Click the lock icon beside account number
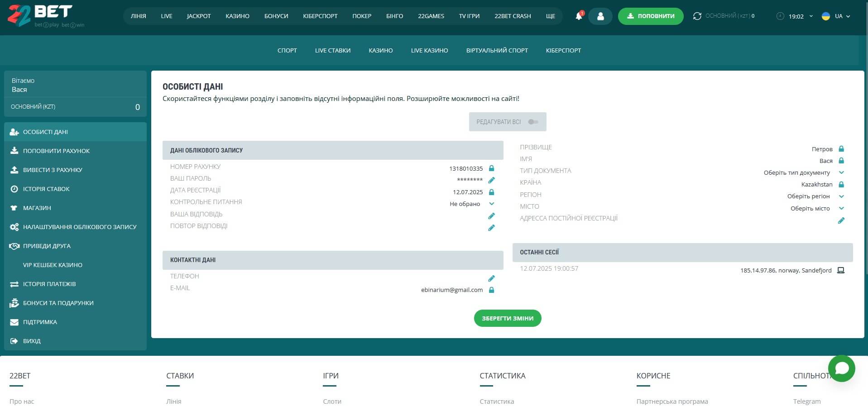The height and width of the screenshot is (411, 868). coord(491,168)
